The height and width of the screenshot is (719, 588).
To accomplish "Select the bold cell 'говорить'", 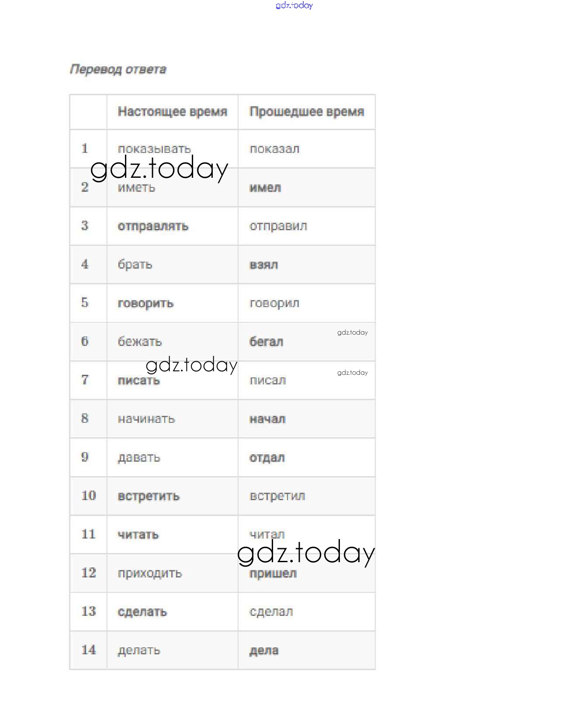I will point(145,303).
